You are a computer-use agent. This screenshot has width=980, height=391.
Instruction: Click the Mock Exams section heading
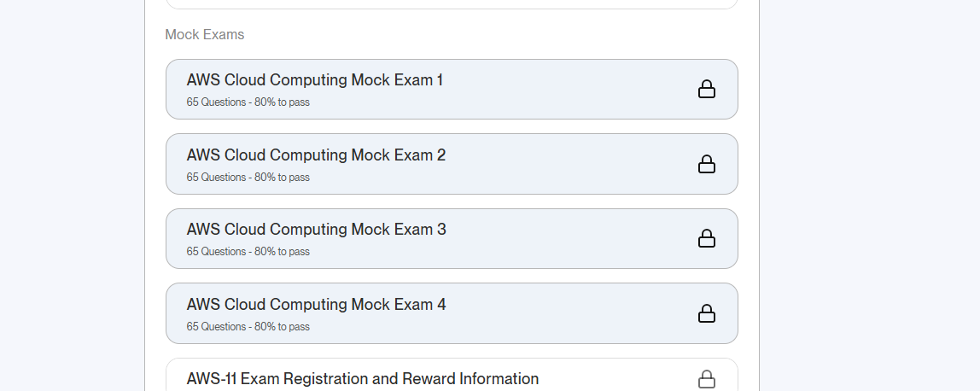pos(204,34)
